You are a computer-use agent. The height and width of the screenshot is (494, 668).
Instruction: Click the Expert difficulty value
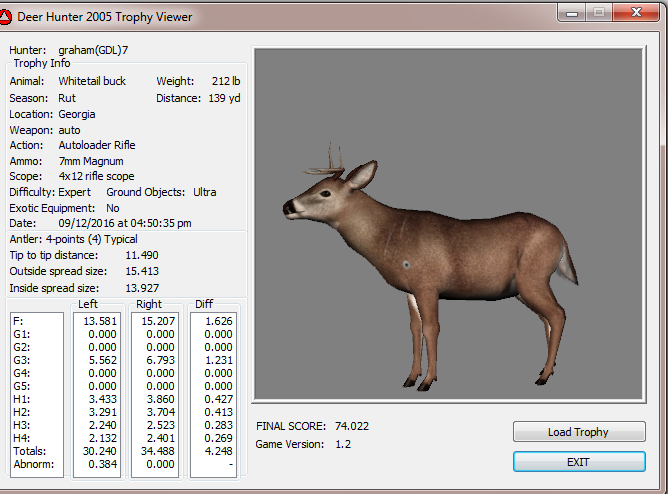74,192
